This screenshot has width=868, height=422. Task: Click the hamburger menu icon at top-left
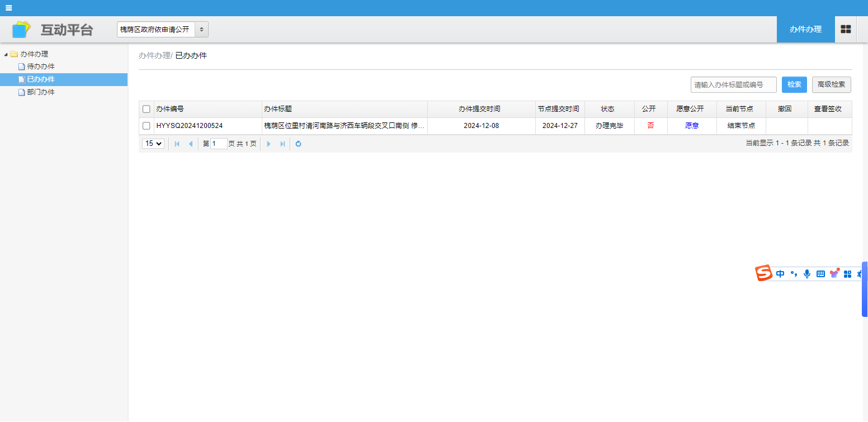click(x=8, y=8)
